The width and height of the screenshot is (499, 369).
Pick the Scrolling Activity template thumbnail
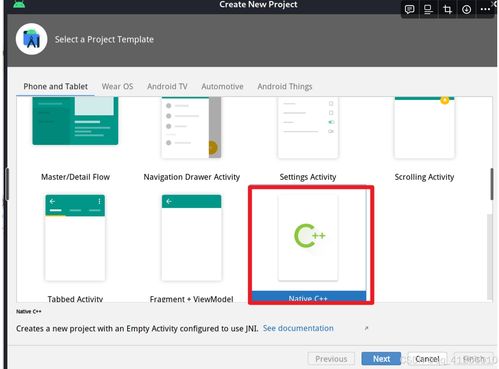424,127
